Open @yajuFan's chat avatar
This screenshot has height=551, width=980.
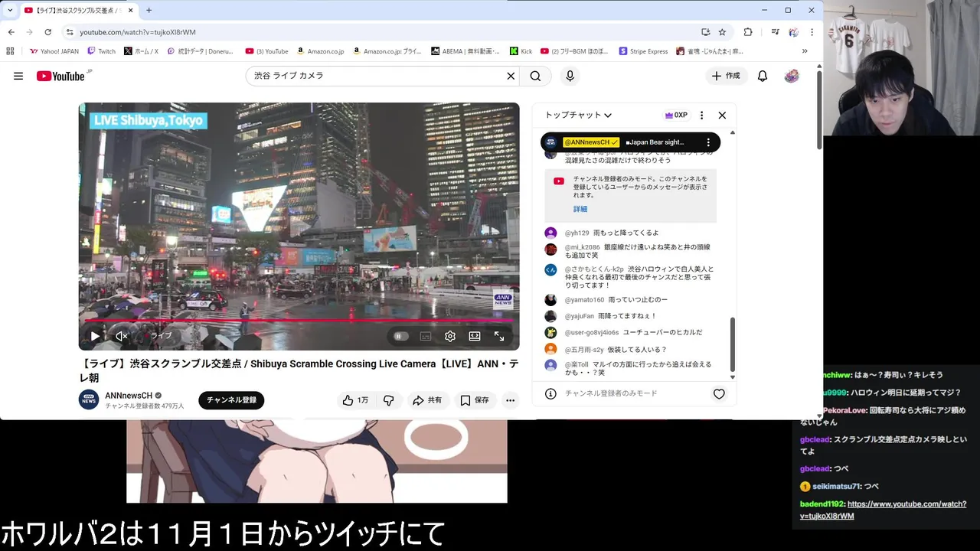550,316
